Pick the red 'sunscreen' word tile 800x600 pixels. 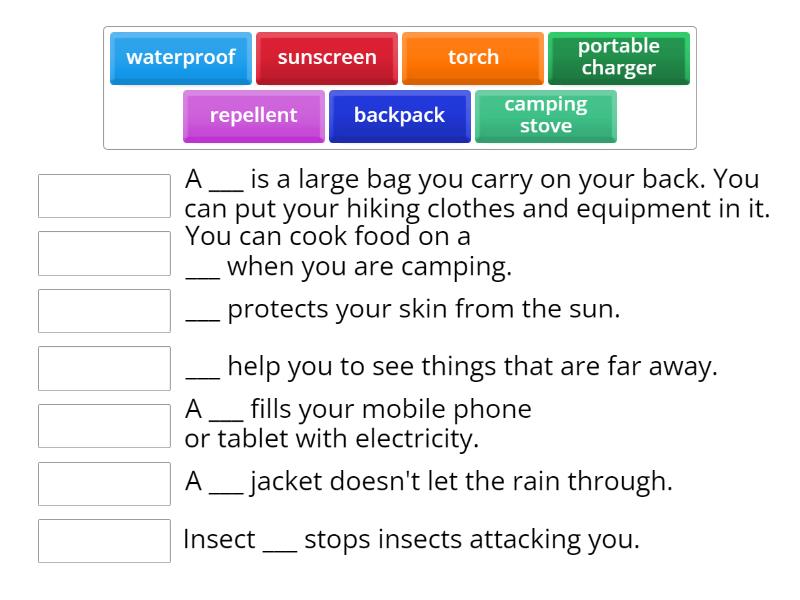[327, 57]
